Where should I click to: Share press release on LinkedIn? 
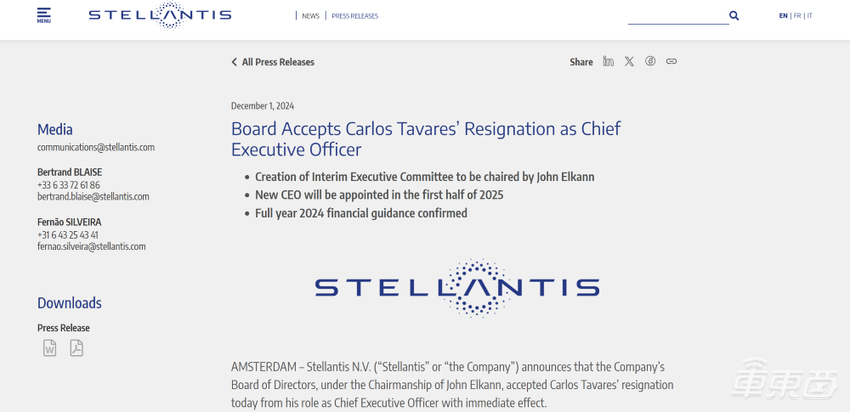coord(608,62)
